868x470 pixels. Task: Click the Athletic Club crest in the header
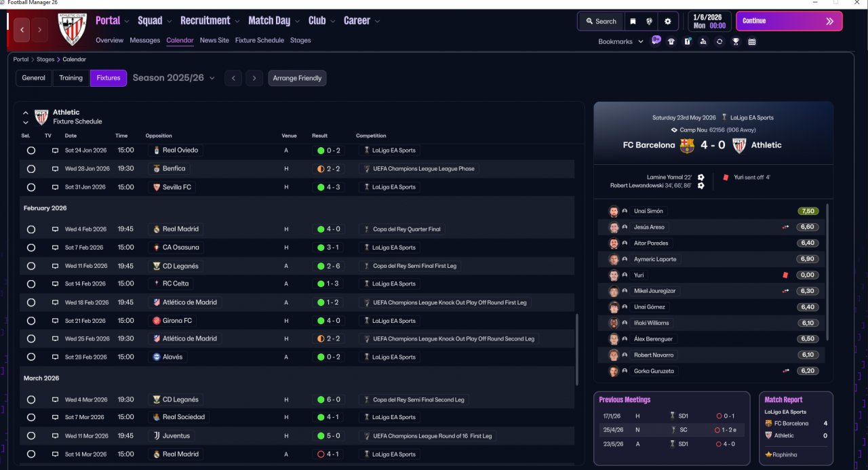coord(72,29)
